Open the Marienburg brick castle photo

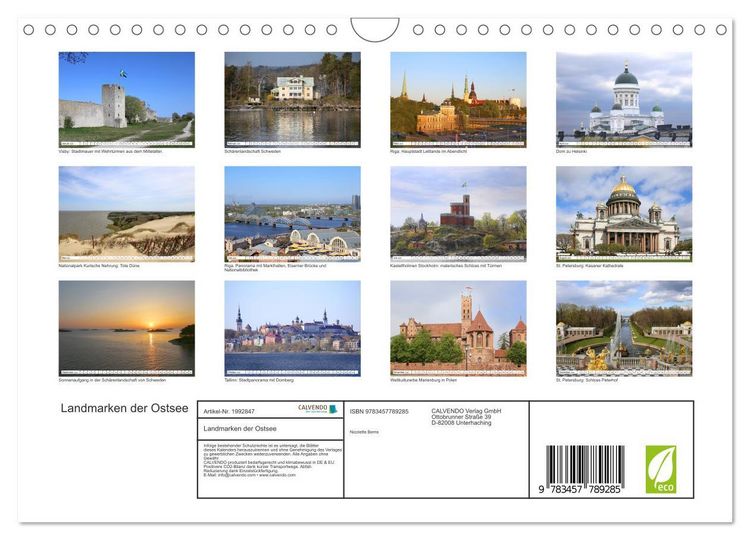pyautogui.click(x=458, y=328)
